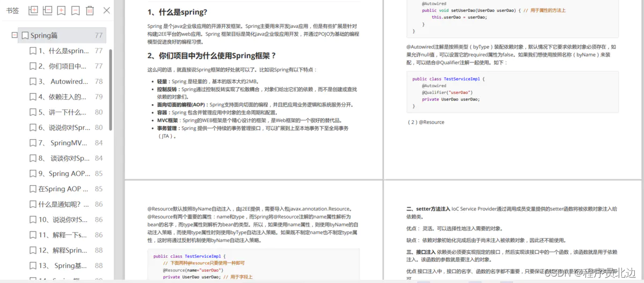
Task: Click the 控制反转 bullet point text
Action: pyautogui.click(x=257, y=93)
